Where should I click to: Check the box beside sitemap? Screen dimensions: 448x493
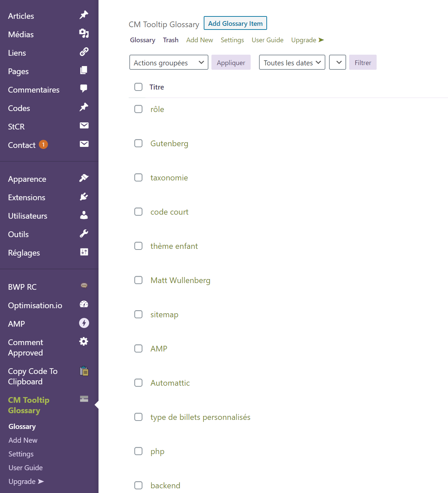[x=138, y=314]
